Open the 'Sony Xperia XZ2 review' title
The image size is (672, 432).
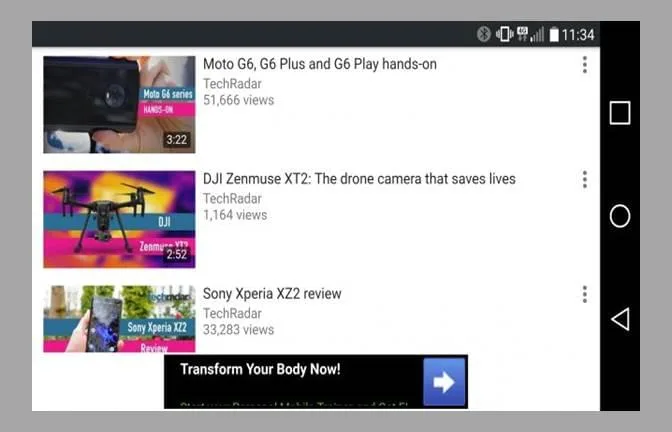tap(272, 294)
